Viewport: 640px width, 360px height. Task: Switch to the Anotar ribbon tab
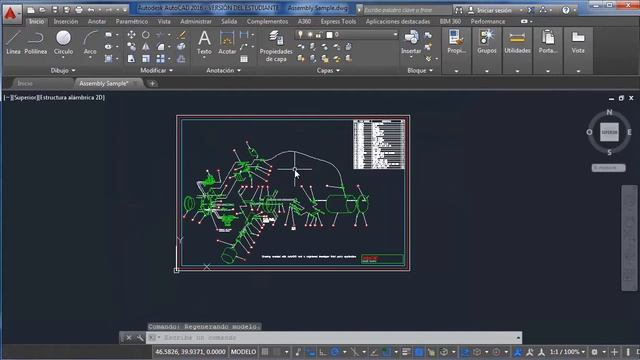point(97,21)
